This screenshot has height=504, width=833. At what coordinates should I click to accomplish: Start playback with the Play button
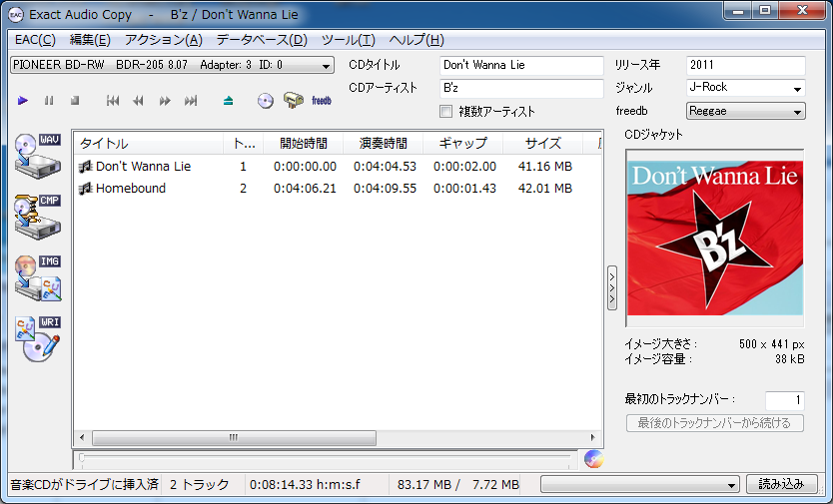(22, 101)
